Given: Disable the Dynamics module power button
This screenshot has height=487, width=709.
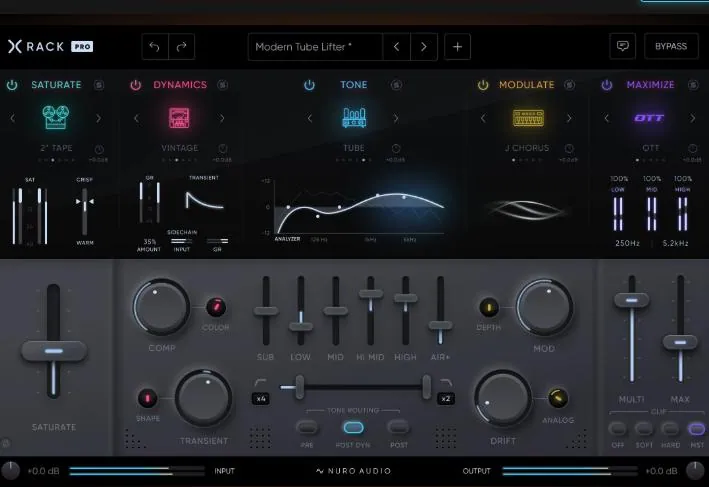Looking at the screenshot, I should [x=136, y=85].
